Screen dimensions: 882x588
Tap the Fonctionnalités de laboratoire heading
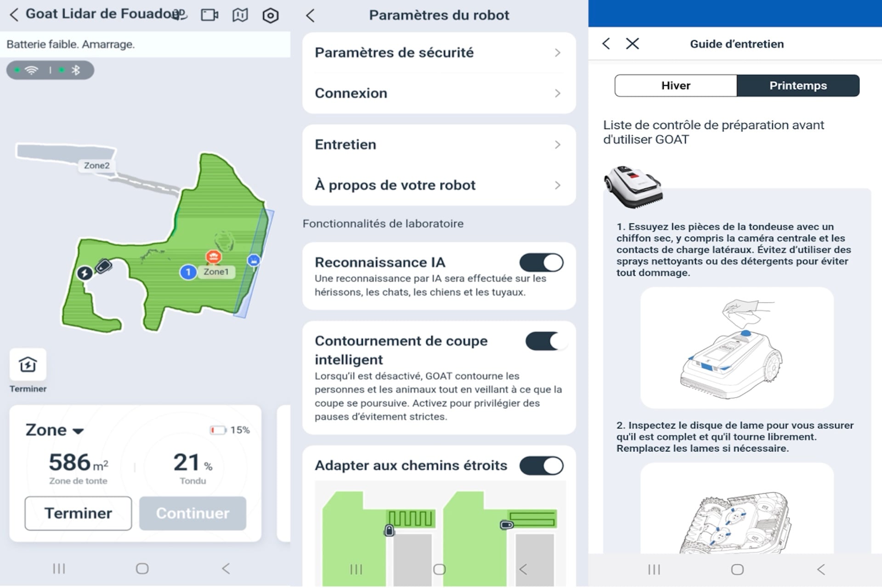[x=383, y=224]
